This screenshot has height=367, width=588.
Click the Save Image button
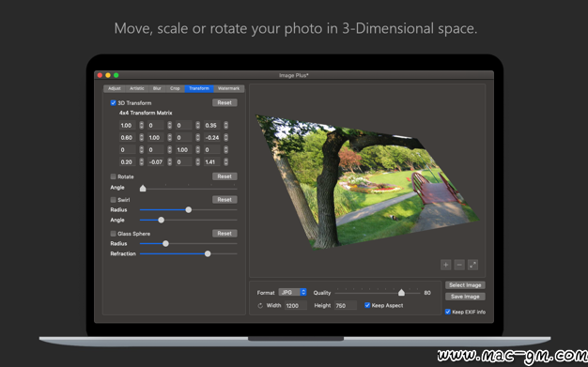click(465, 297)
